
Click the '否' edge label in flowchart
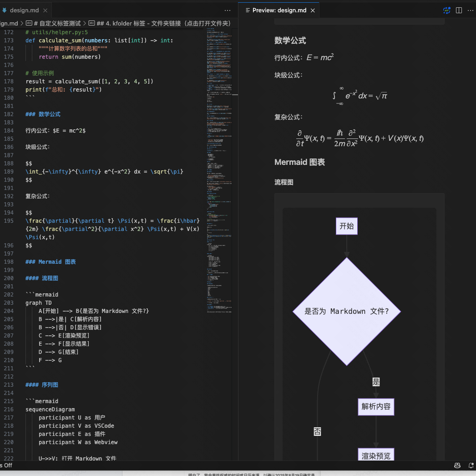(x=317, y=431)
